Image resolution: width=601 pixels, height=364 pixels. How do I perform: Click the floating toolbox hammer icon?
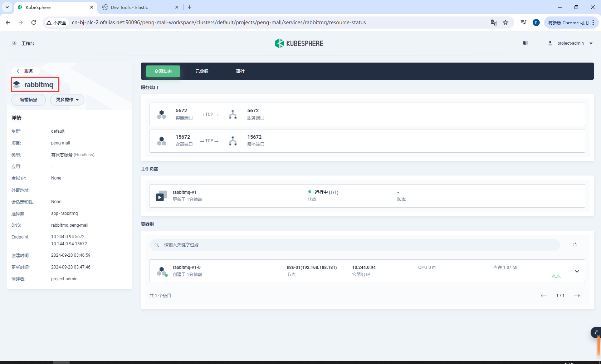pyautogui.click(x=596, y=333)
